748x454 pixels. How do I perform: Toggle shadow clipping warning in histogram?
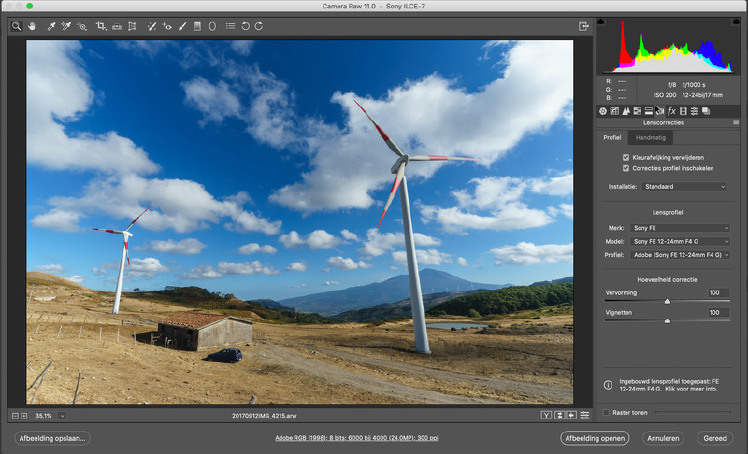click(601, 21)
